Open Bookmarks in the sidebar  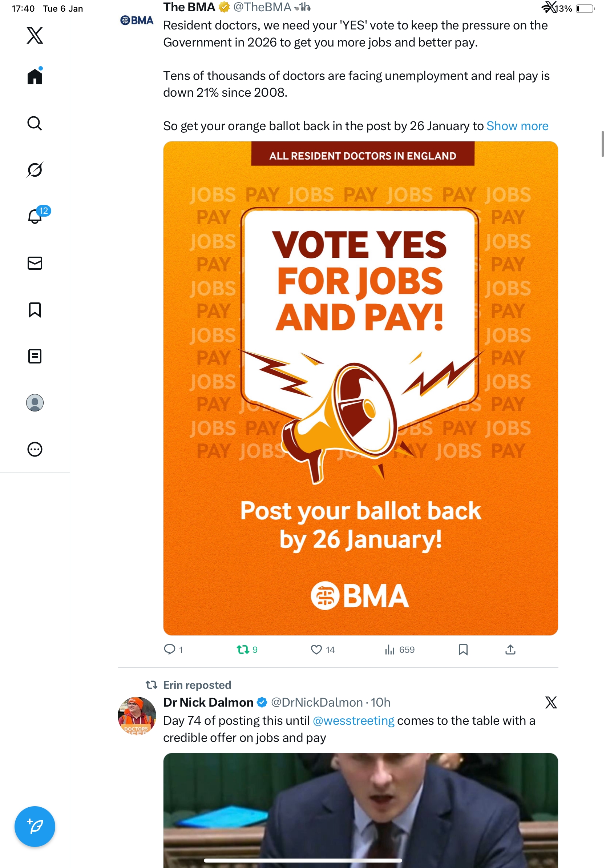pos(35,310)
